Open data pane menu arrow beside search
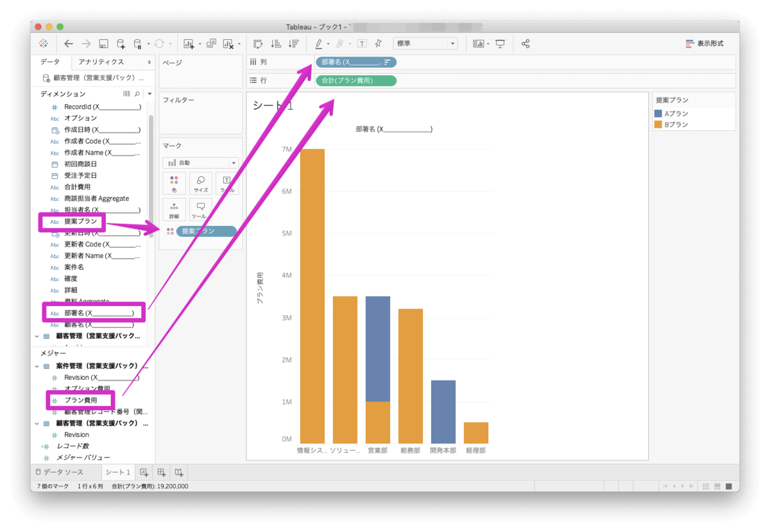The width and height of the screenshot is (770, 532). pyautogui.click(x=150, y=94)
